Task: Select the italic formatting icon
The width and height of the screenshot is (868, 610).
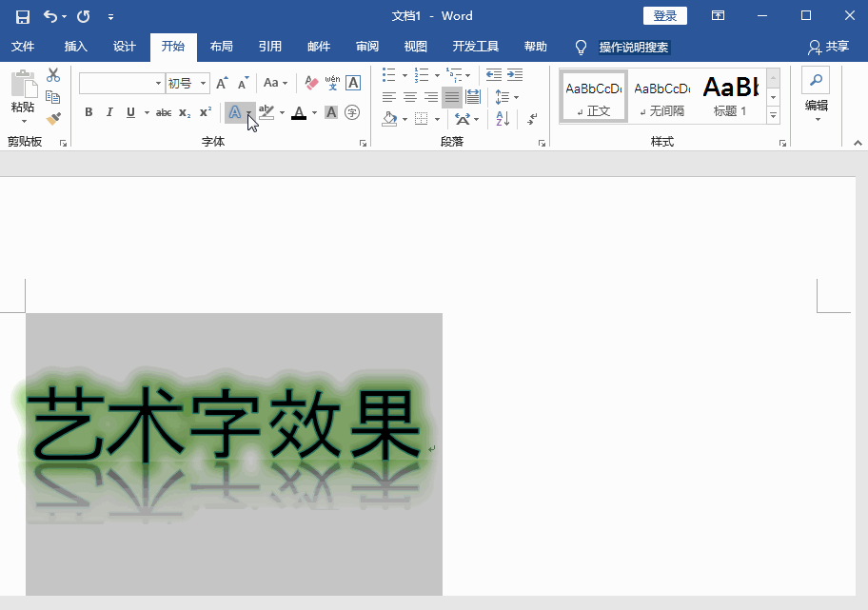Action: click(109, 111)
